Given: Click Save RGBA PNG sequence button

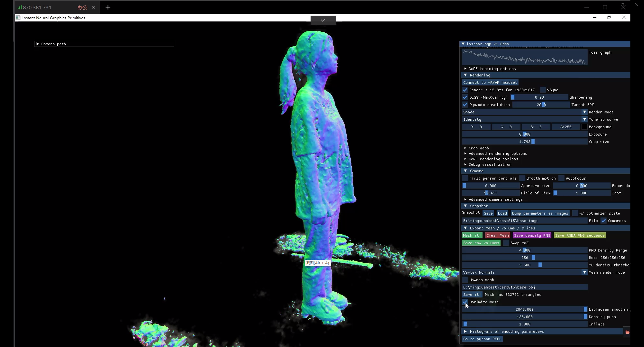Looking at the screenshot, I should [580, 235].
